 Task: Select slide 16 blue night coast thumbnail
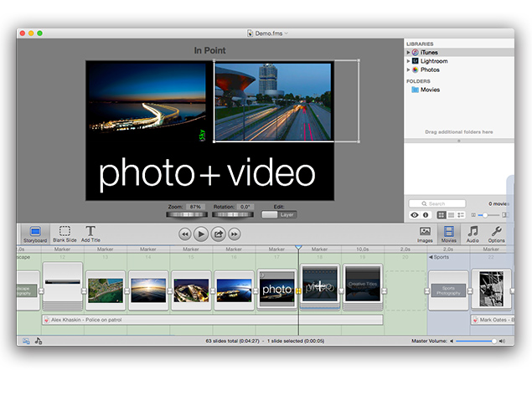click(234, 290)
